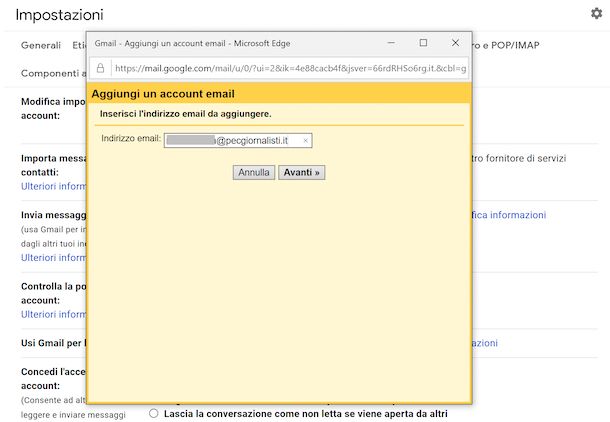Open the Gmail settings gear icon
610x422 pixels.
(x=596, y=14)
